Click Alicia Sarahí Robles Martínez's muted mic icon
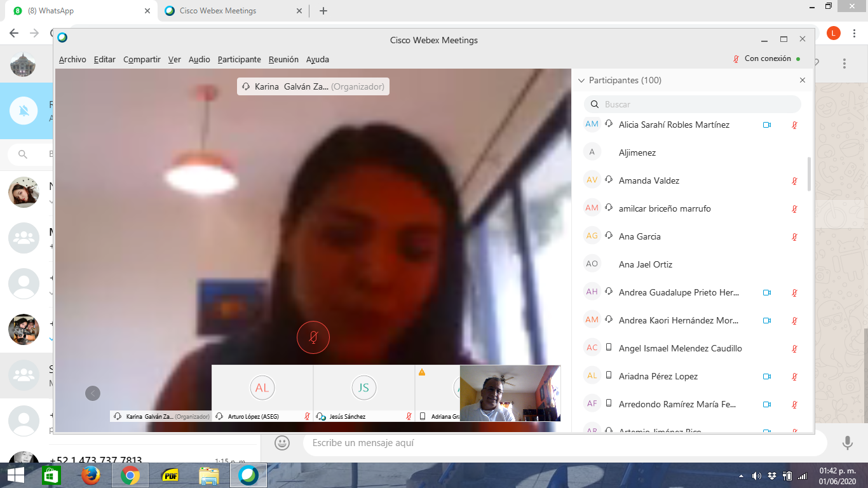 click(x=794, y=125)
